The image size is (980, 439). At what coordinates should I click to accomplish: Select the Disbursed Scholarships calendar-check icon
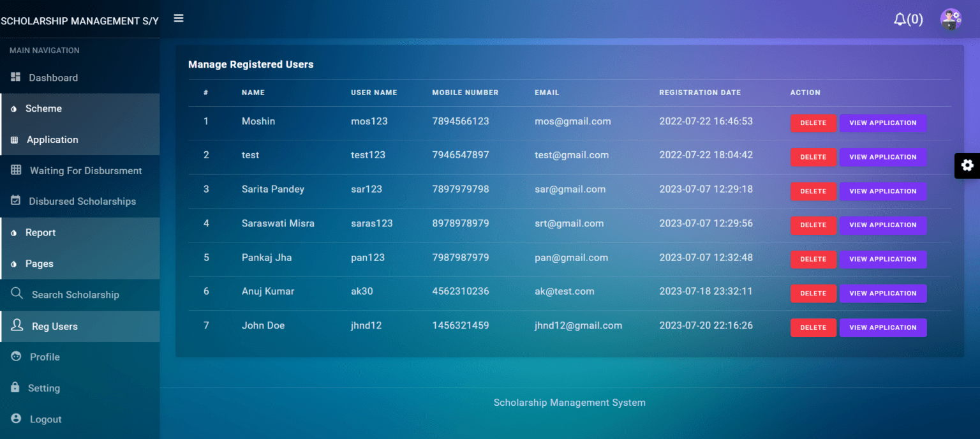click(16, 201)
